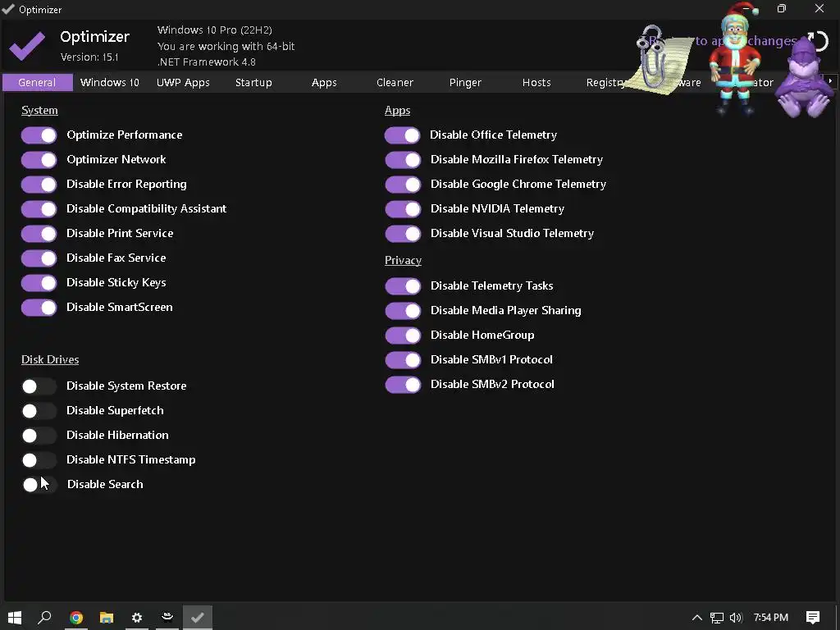The height and width of the screenshot is (630, 840).
Task: Click the Version: 15.1 text
Action: pyautogui.click(x=89, y=57)
